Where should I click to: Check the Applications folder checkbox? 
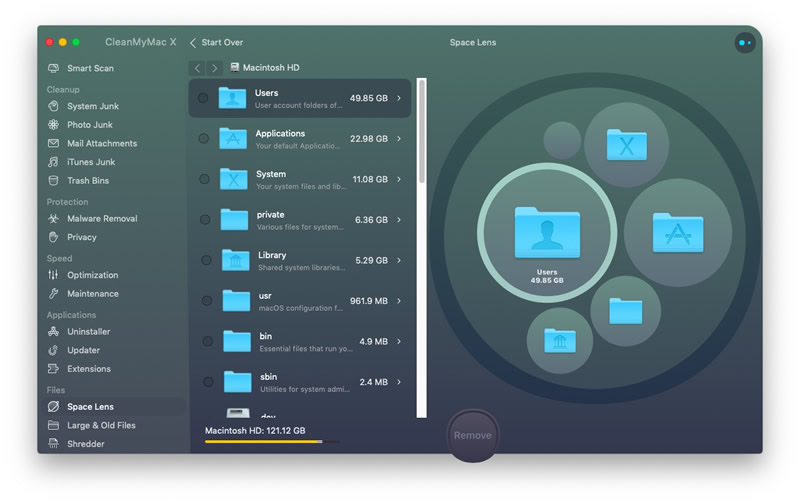pyautogui.click(x=203, y=138)
